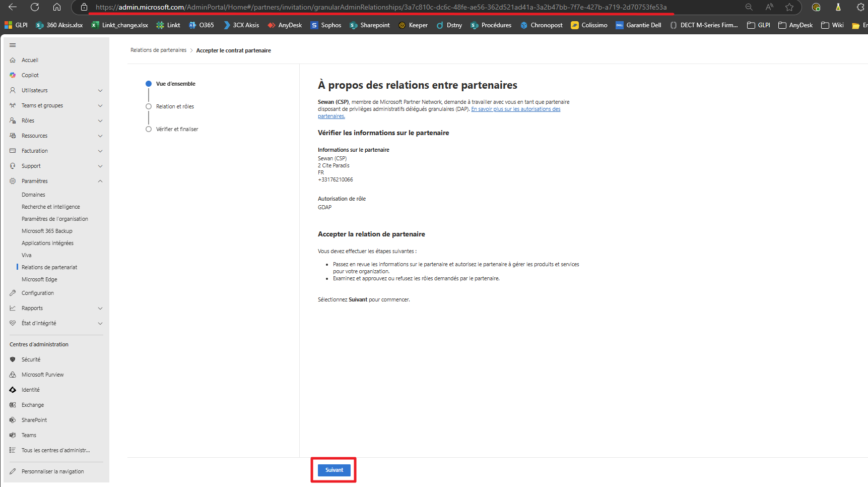This screenshot has width=868, height=487.
Task: Collapse the Paramètres section chevron
Action: [100, 181]
